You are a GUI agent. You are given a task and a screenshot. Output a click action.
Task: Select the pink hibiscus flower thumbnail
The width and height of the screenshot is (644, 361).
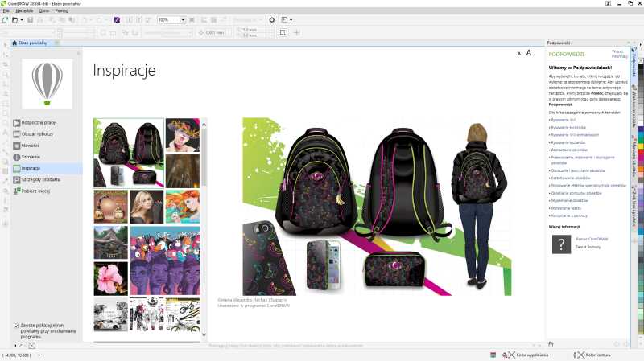coord(110,277)
